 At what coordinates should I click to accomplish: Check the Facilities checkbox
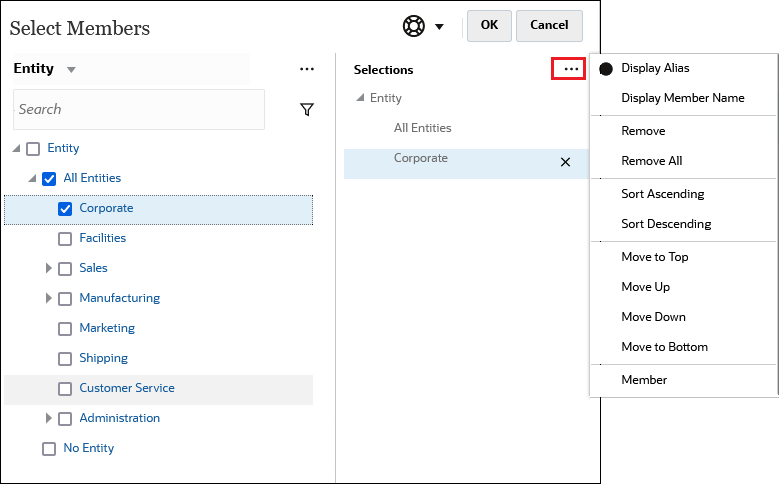coord(65,239)
